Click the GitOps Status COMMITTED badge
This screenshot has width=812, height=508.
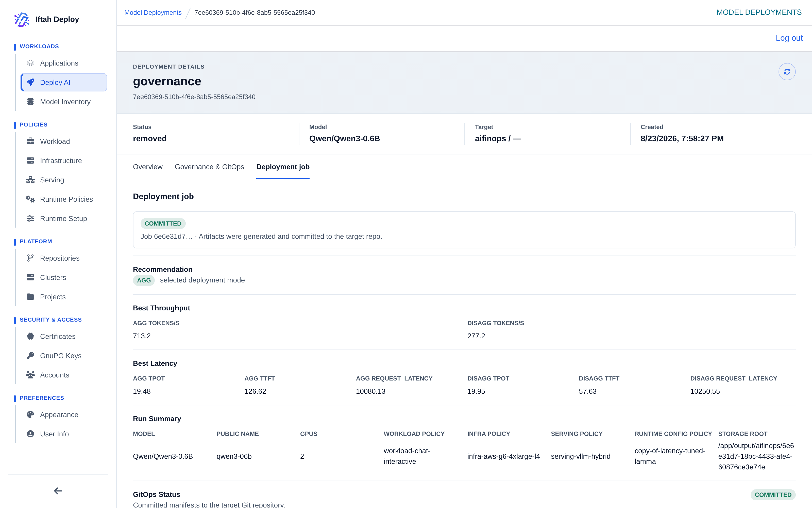(773, 495)
